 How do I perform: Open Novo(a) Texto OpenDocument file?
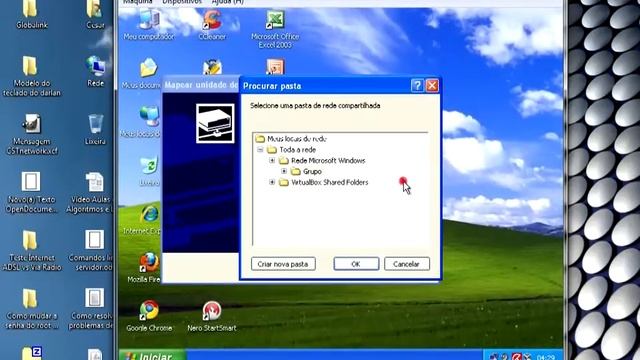[x=31, y=193]
